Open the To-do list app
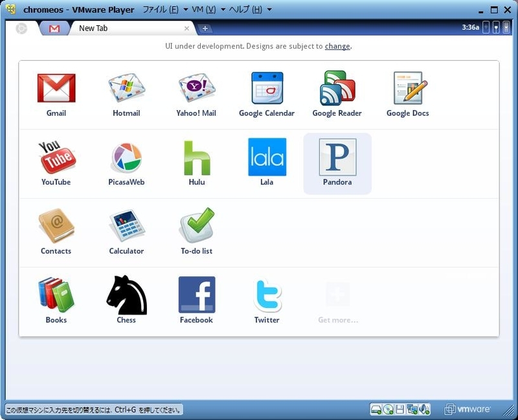This screenshot has width=518, height=420. coord(197,232)
